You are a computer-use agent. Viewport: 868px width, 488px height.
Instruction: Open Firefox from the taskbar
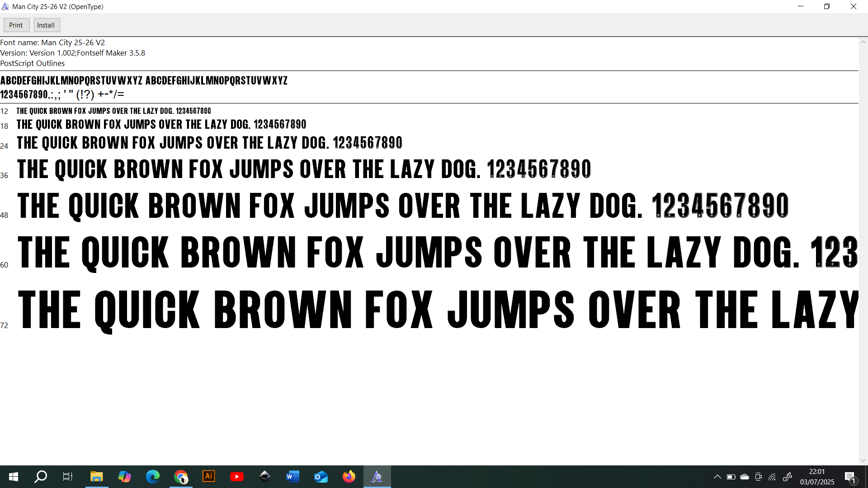pos(349,477)
